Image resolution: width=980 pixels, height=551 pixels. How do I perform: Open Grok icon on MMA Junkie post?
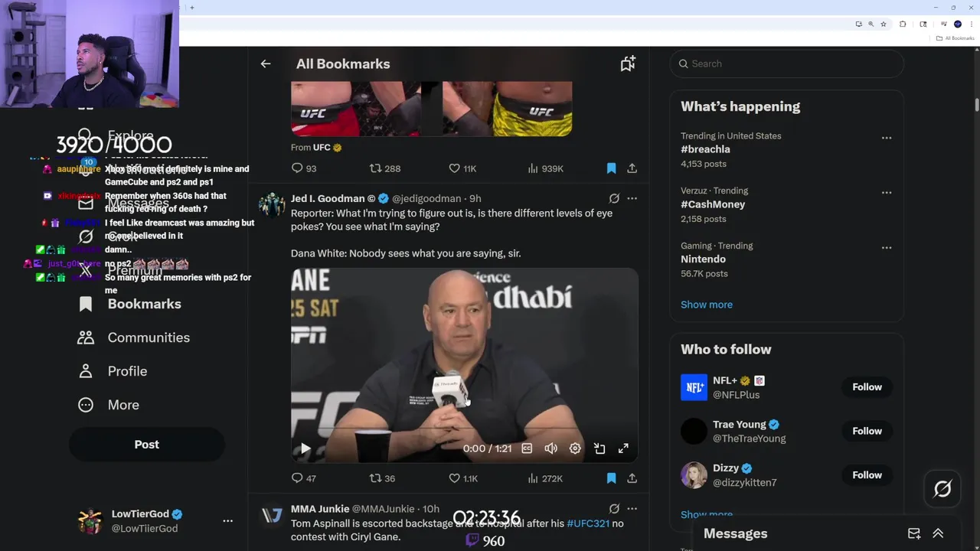point(614,508)
